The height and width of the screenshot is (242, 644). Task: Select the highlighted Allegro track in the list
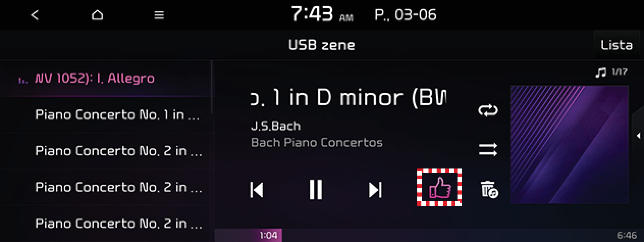[106, 79]
